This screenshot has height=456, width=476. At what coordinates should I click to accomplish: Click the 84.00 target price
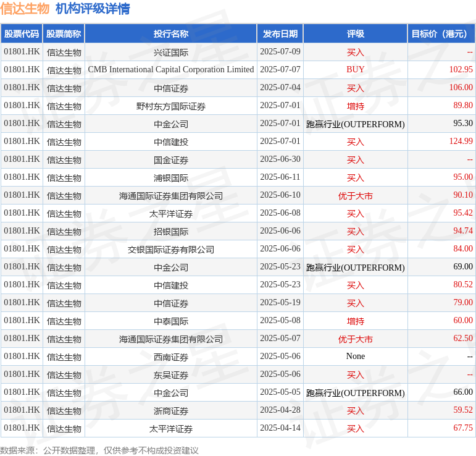(x=463, y=249)
